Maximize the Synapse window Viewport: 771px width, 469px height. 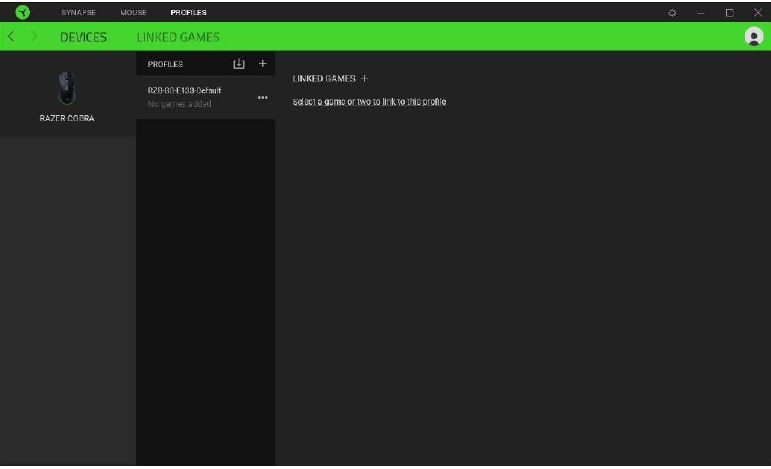pyautogui.click(x=729, y=12)
